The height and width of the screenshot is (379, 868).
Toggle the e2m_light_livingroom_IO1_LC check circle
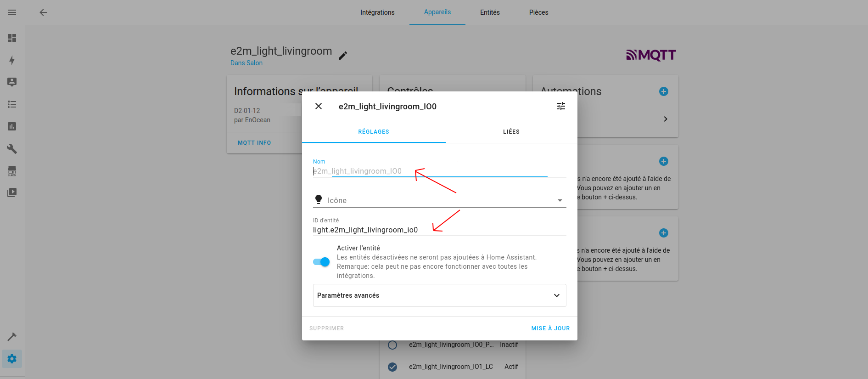coord(392,367)
